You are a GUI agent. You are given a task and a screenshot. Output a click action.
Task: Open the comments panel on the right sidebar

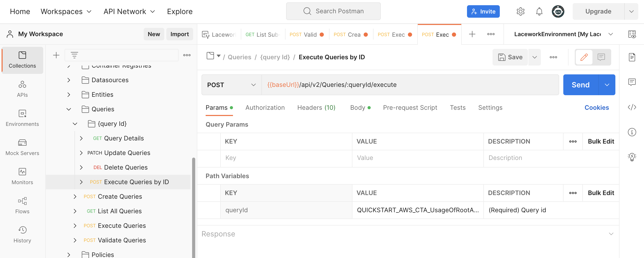[x=632, y=82]
